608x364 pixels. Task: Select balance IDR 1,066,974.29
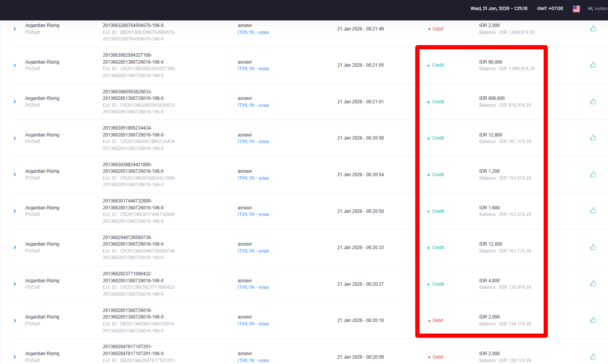[517, 69]
